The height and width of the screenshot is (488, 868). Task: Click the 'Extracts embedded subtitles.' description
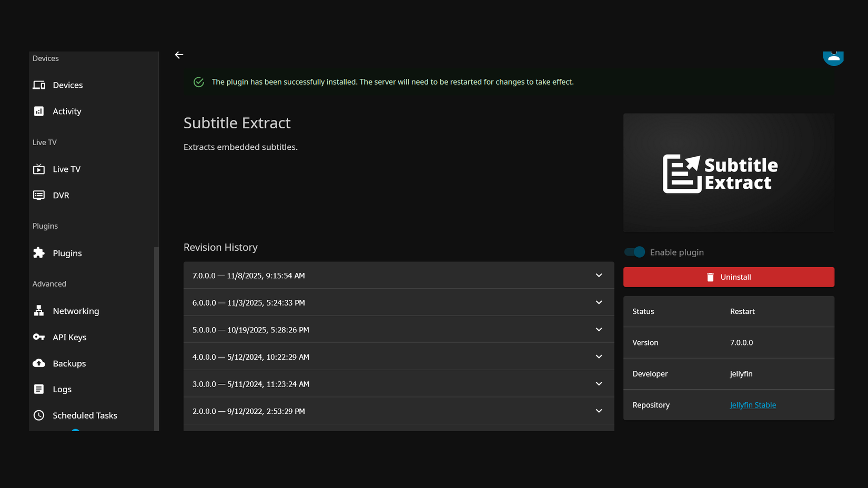(x=240, y=147)
